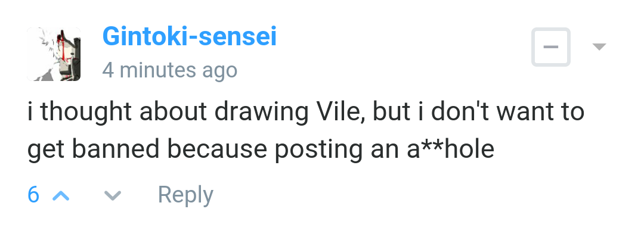Hit the blue up-chevron vote icon
The height and width of the screenshot is (237, 644).
click(61, 195)
